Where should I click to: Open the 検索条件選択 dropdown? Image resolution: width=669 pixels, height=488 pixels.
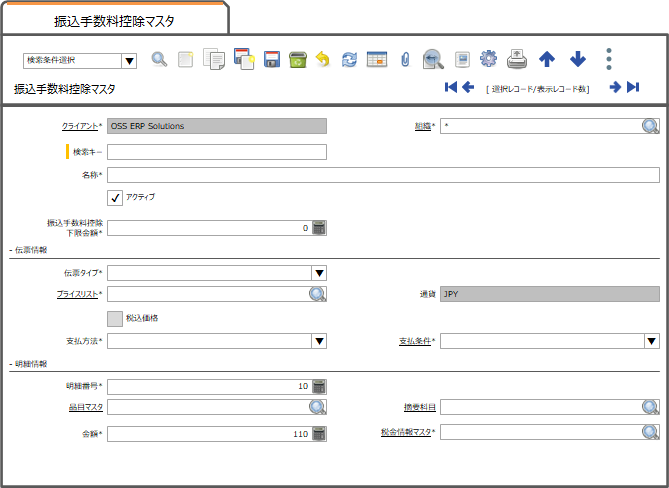pyautogui.click(x=129, y=61)
